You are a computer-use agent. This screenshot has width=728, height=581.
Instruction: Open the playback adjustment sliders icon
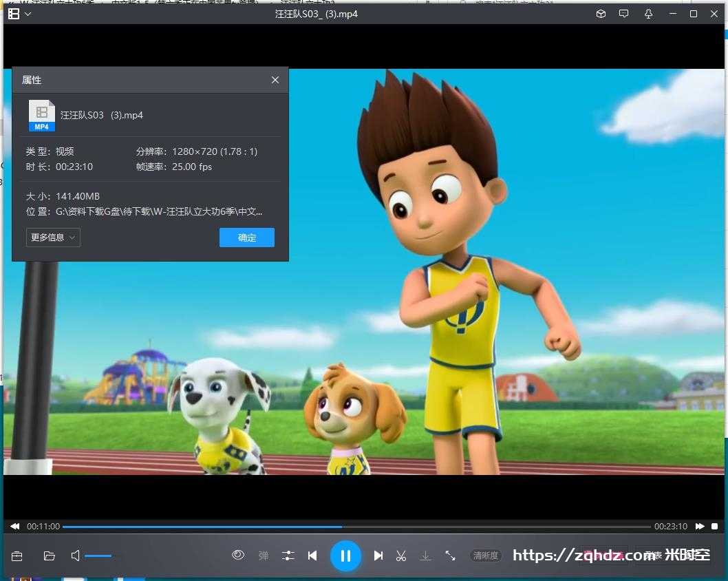coord(288,556)
